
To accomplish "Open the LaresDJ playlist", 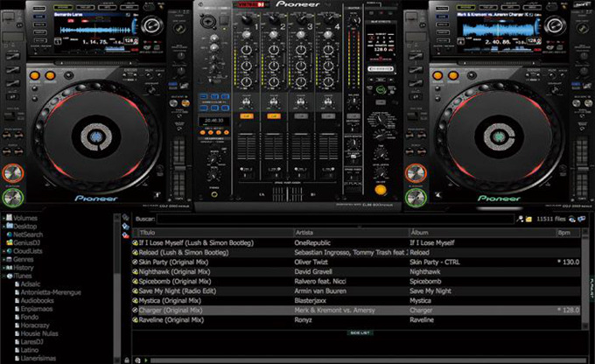I will 31,342.
